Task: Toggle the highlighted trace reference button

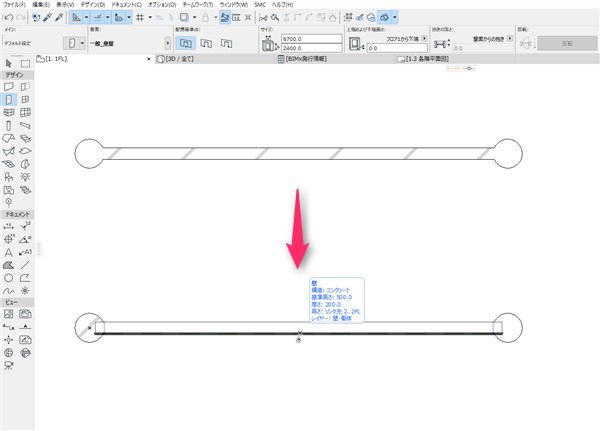Action: click(225, 17)
